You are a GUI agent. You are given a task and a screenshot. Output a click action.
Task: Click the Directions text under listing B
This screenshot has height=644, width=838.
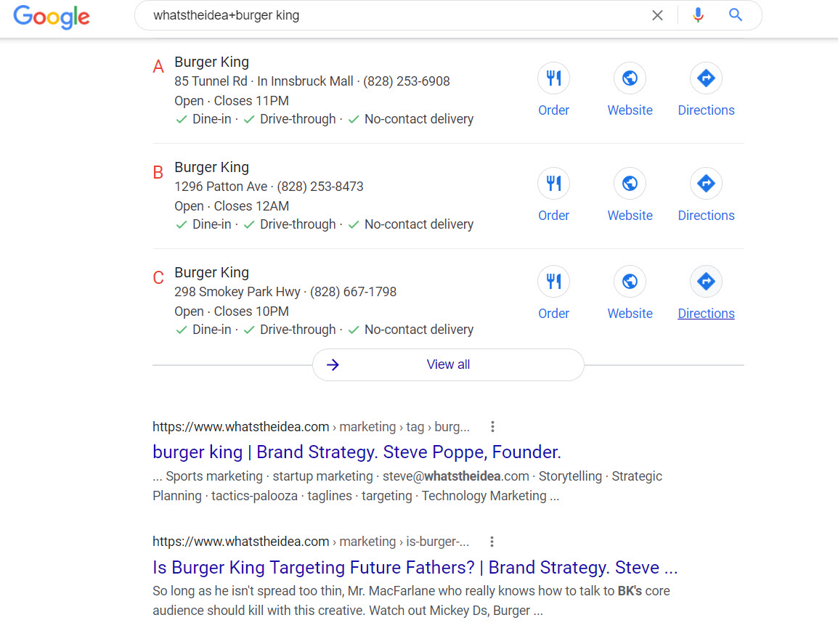706,216
